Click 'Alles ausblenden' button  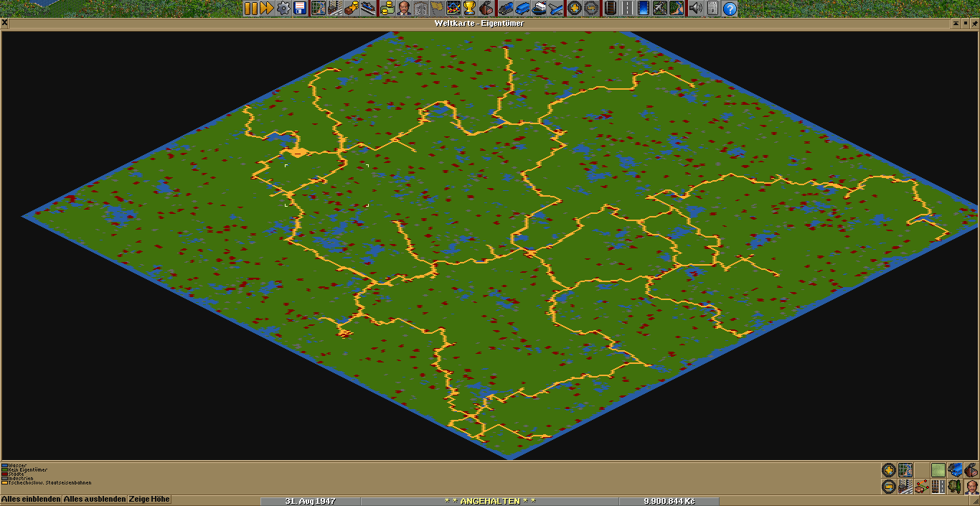(x=95, y=500)
